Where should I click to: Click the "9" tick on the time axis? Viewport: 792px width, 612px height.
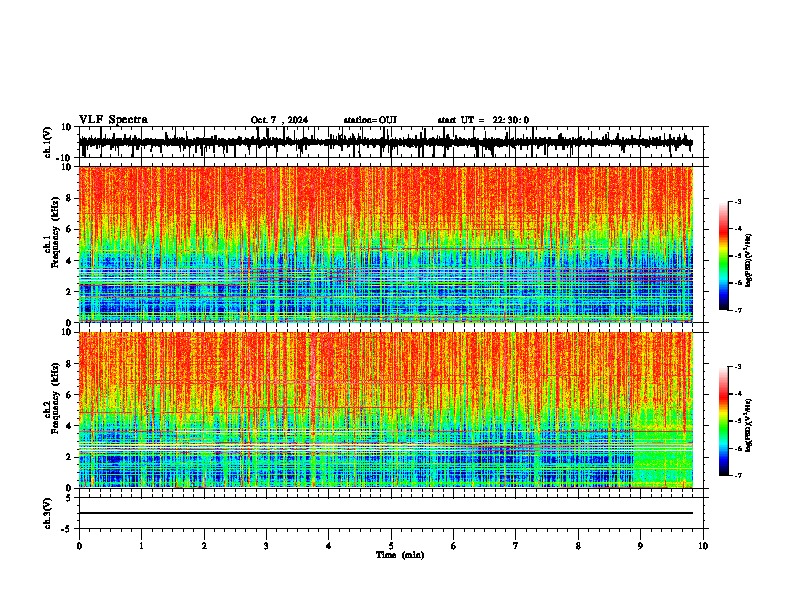640,546
